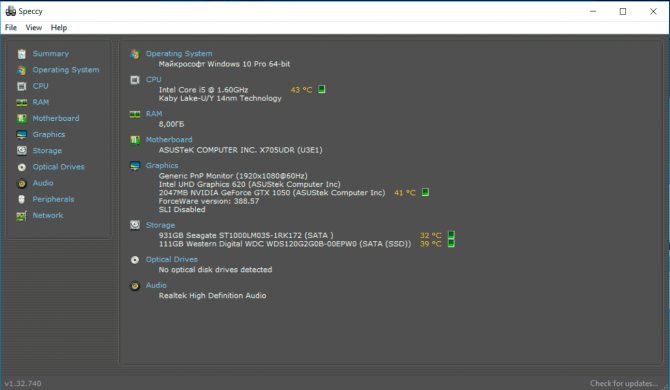
Task: Click the green GTX 1050 temperature indicator icon
Action: 425,192
